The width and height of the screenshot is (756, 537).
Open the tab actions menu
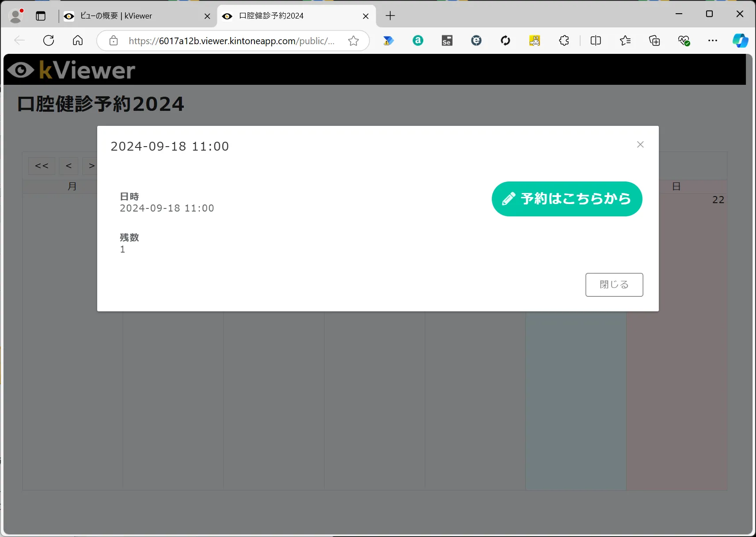coord(41,16)
